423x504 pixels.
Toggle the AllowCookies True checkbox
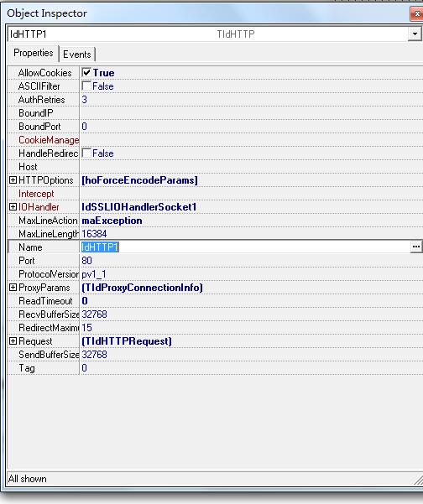(86, 72)
